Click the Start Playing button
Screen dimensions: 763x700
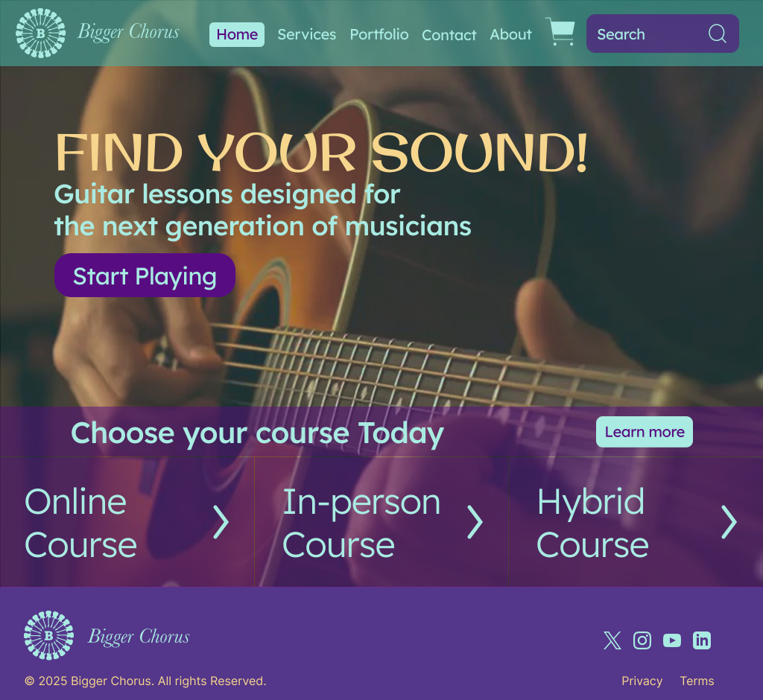click(x=145, y=276)
